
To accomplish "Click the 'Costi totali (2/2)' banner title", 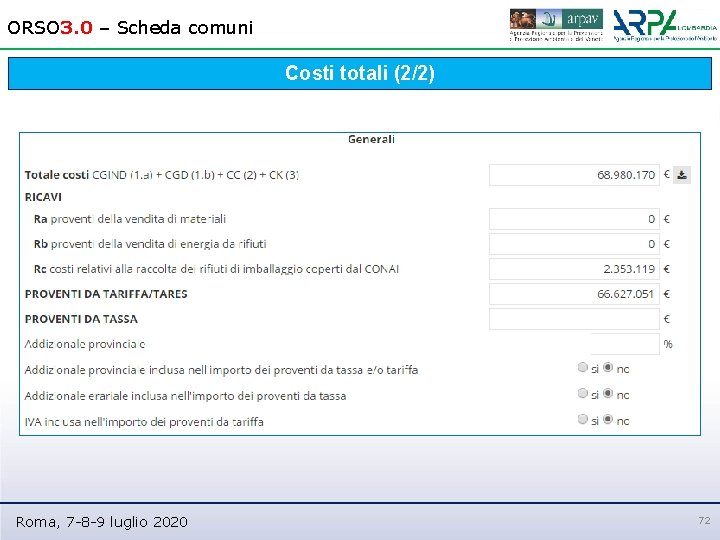I will (360, 73).
